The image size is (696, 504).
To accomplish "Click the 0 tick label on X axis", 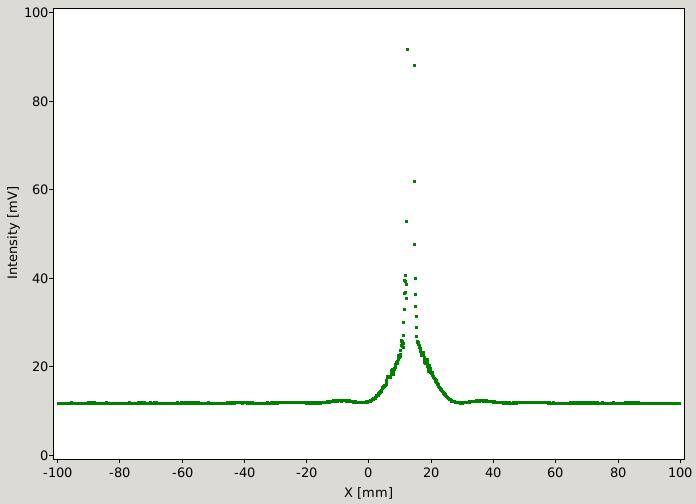I will [368, 472].
